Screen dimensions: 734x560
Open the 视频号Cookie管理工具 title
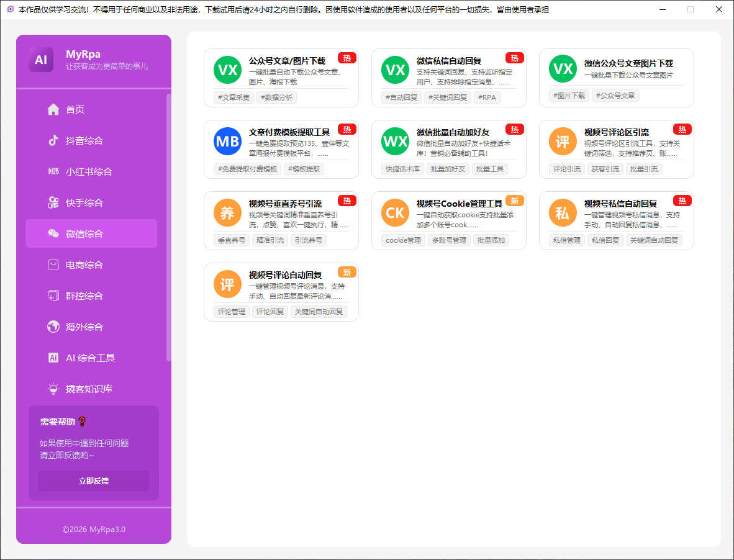pyautogui.click(x=460, y=204)
